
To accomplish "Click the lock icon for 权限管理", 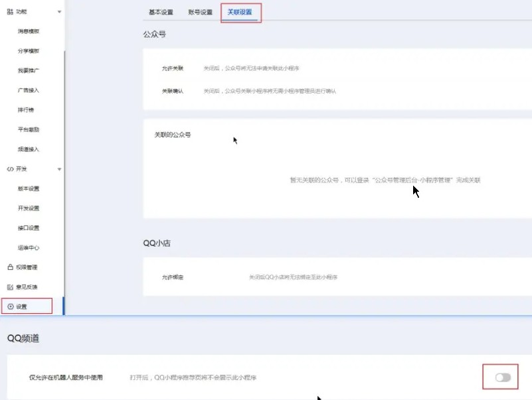I will point(10,267).
